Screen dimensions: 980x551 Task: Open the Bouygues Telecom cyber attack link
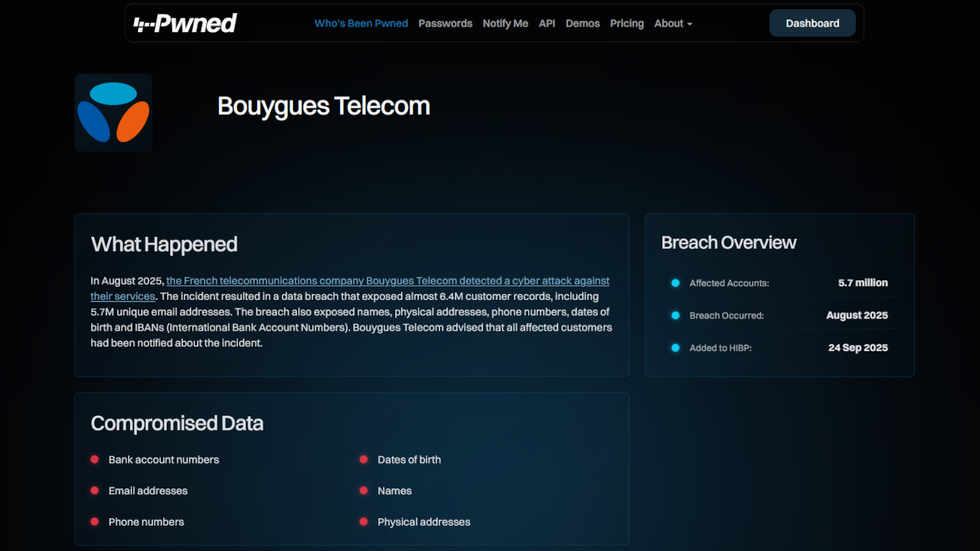click(387, 281)
